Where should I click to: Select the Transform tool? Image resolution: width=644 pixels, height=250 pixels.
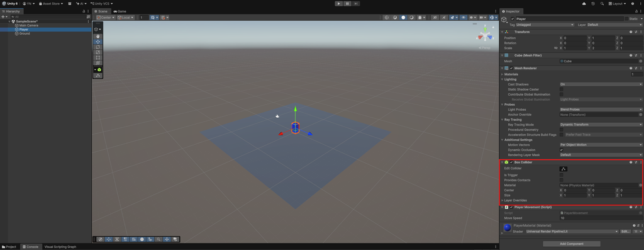(97, 64)
